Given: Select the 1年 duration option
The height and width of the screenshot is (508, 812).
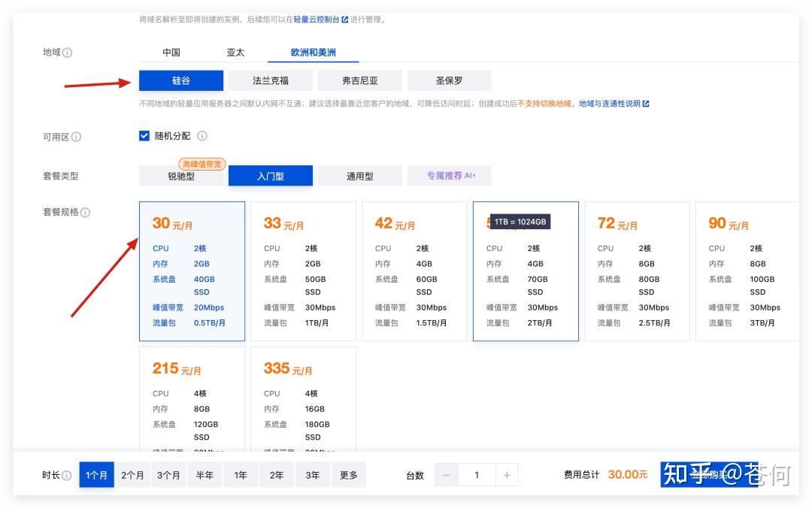Looking at the screenshot, I should [x=241, y=475].
